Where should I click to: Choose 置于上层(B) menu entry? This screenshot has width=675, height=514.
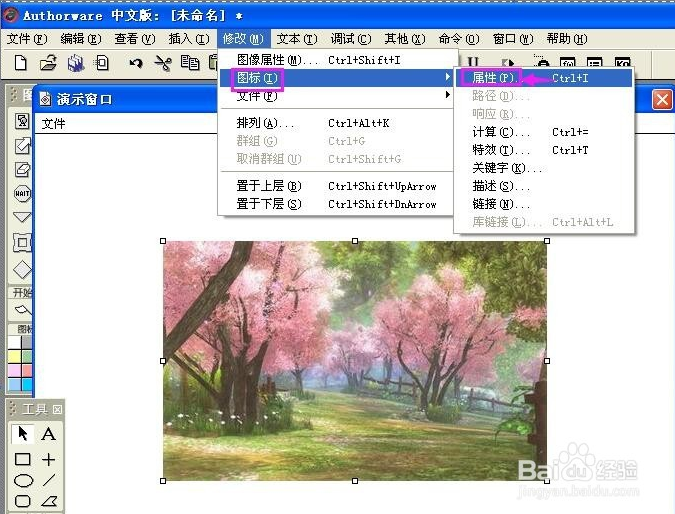337,186
